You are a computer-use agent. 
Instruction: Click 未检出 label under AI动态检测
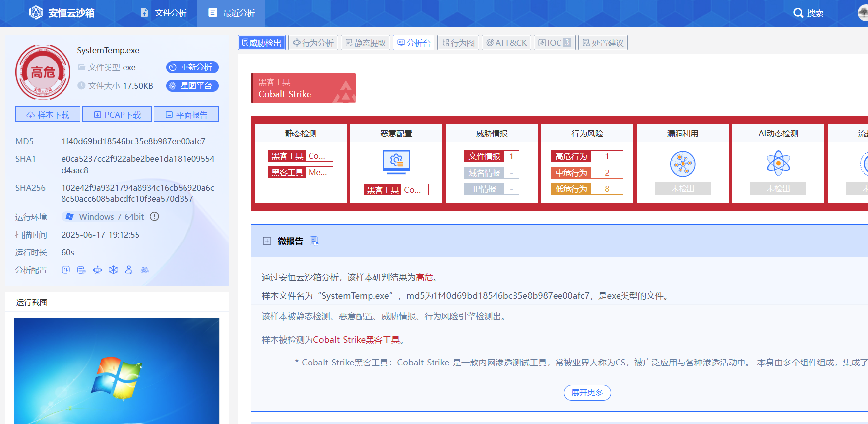point(778,189)
